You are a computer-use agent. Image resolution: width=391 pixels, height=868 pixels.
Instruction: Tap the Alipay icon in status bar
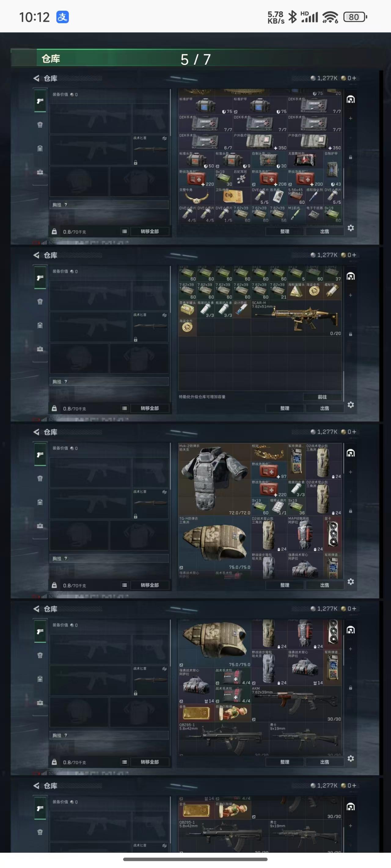(x=62, y=17)
